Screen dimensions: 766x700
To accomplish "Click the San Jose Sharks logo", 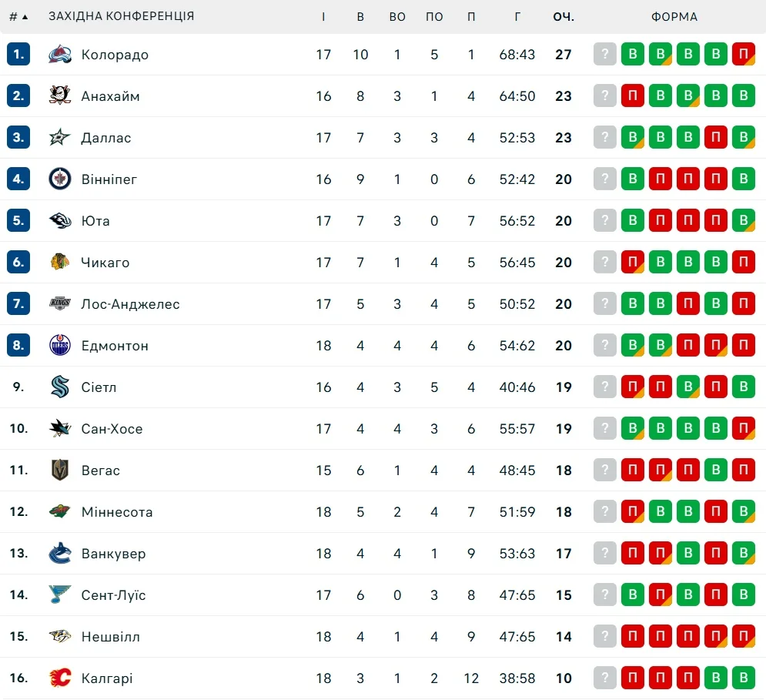I will [60, 429].
